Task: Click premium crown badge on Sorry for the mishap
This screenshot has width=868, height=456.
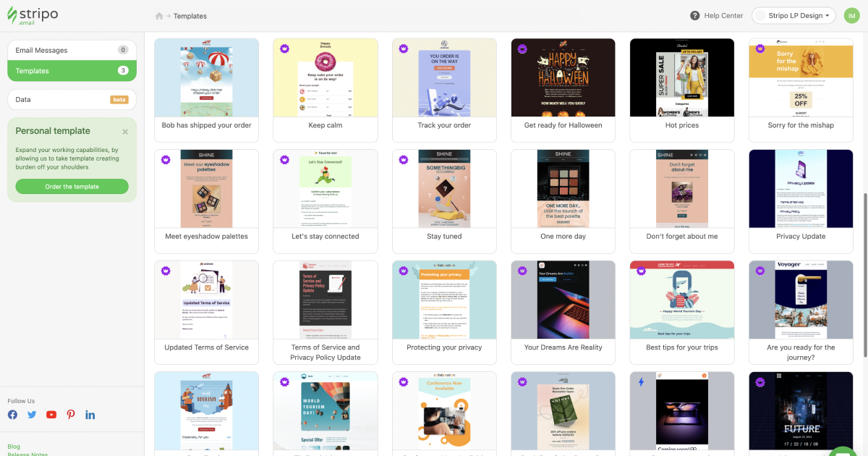Action: 759,48
